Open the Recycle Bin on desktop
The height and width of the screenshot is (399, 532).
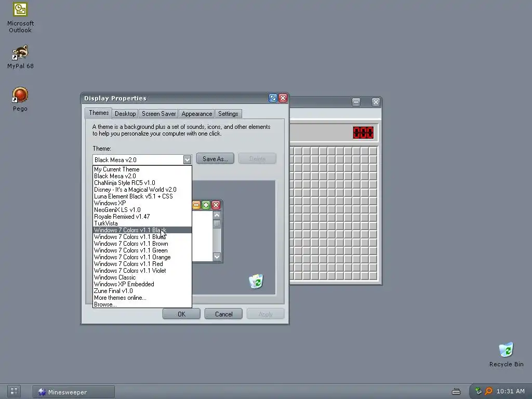(506, 354)
